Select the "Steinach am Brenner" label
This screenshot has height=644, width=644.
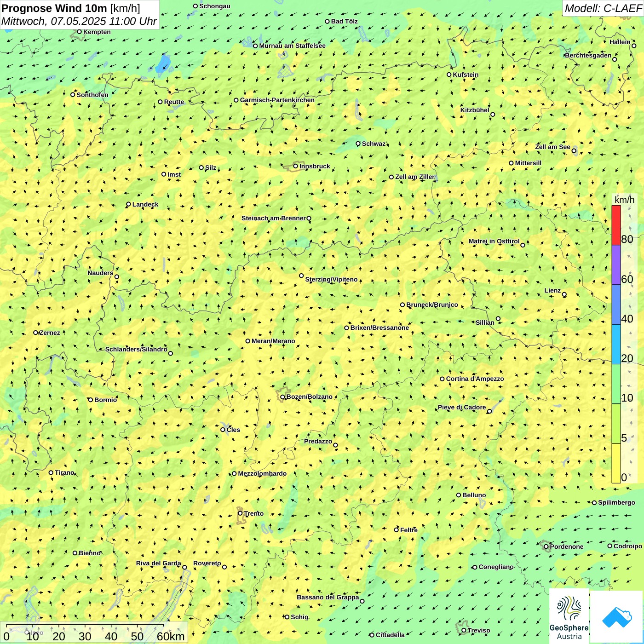point(274,218)
